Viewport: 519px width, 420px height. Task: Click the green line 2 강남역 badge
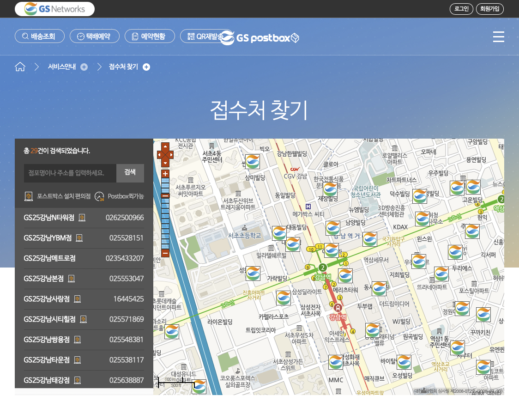click(x=322, y=268)
